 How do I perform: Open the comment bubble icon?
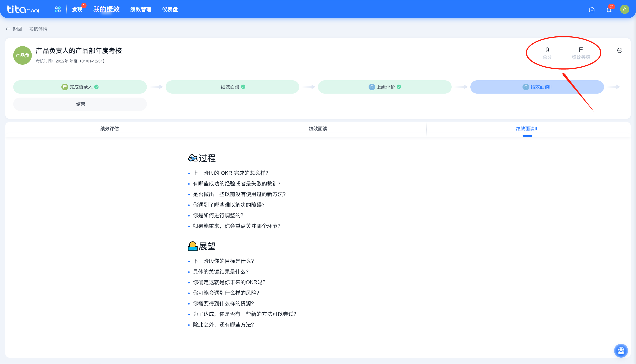[619, 51]
